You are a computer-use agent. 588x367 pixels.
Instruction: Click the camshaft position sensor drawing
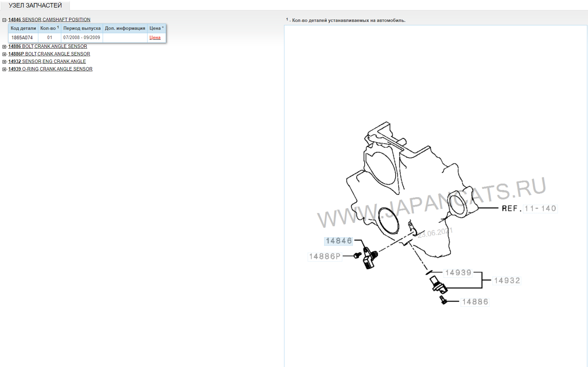(370, 257)
